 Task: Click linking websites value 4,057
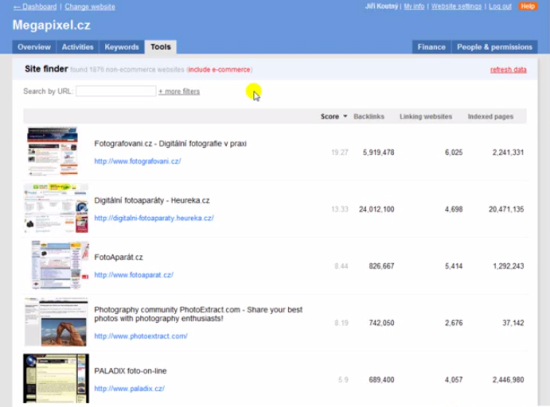pos(454,380)
